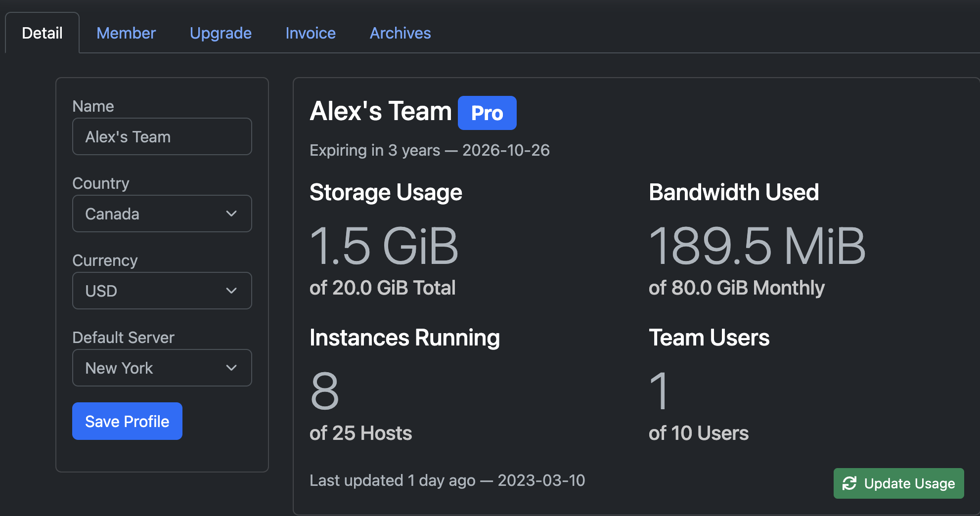Click the refresh arrows icon
Screen dimensions: 980x516
pyautogui.click(x=849, y=483)
